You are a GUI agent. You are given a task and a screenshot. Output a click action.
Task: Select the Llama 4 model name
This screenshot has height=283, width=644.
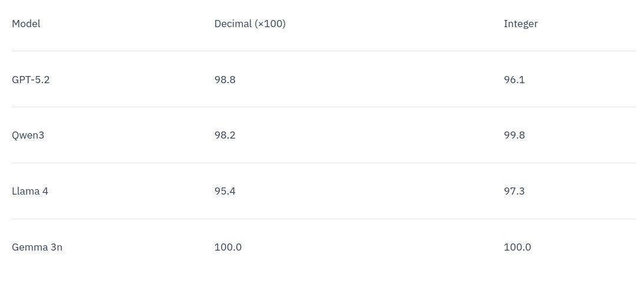click(30, 192)
